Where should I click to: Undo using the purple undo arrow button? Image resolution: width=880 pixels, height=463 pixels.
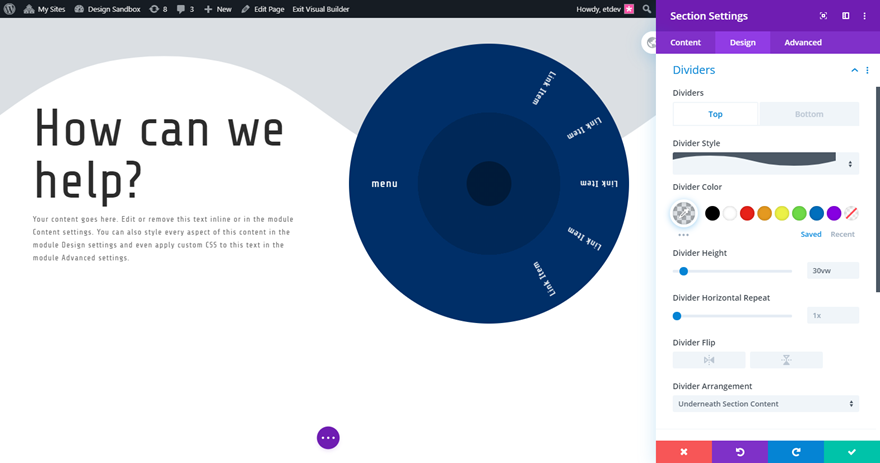pos(740,452)
